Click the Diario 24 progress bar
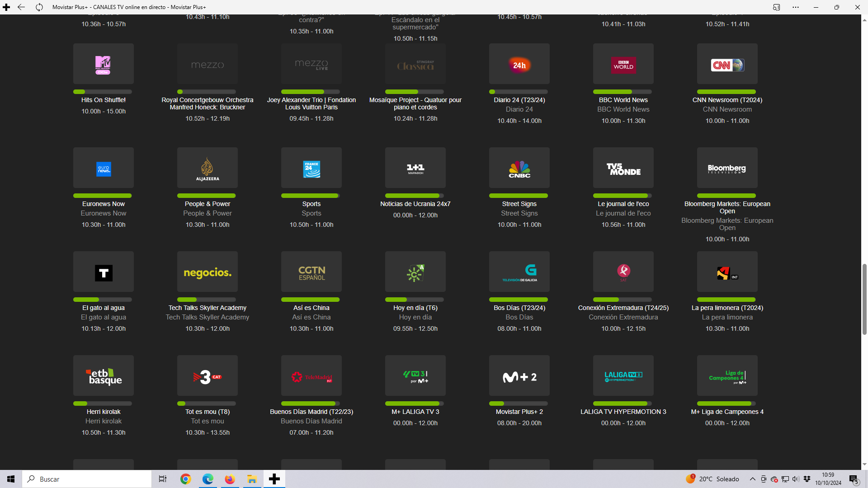Image resolution: width=868 pixels, height=488 pixels. [x=519, y=92]
